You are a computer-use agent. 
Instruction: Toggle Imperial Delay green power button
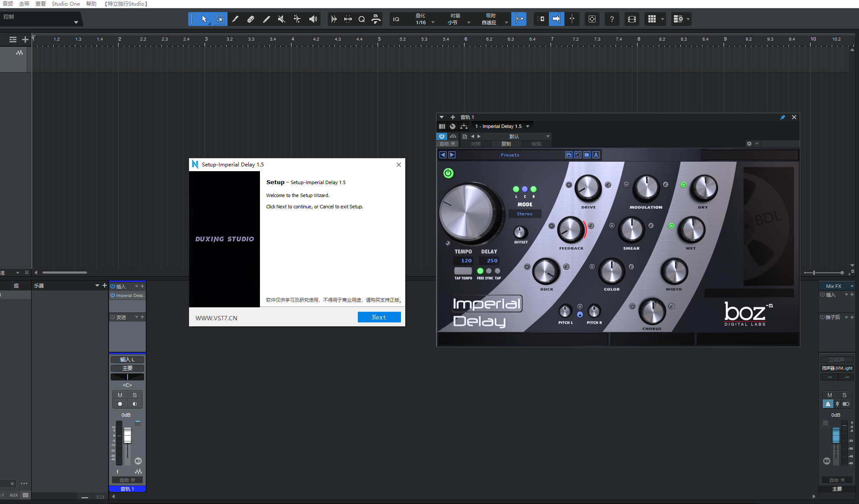click(x=448, y=173)
